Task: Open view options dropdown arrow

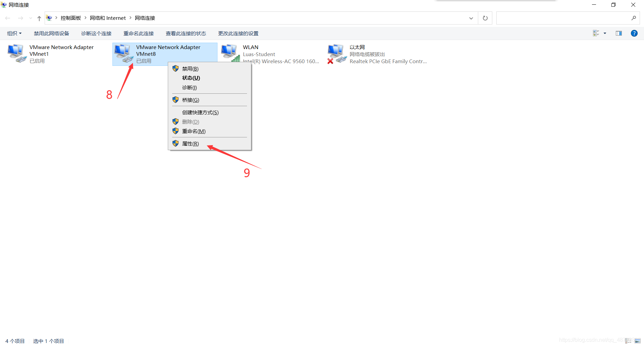Action: tap(605, 33)
